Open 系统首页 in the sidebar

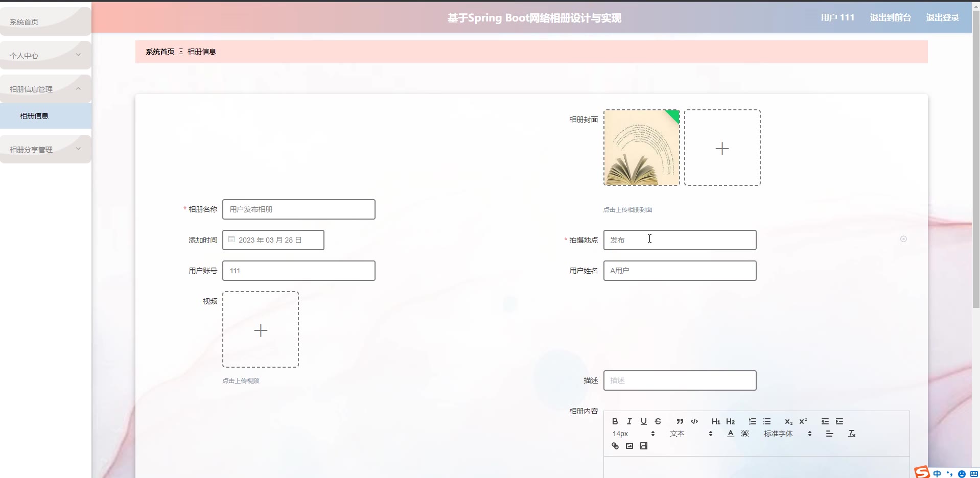(45, 21)
